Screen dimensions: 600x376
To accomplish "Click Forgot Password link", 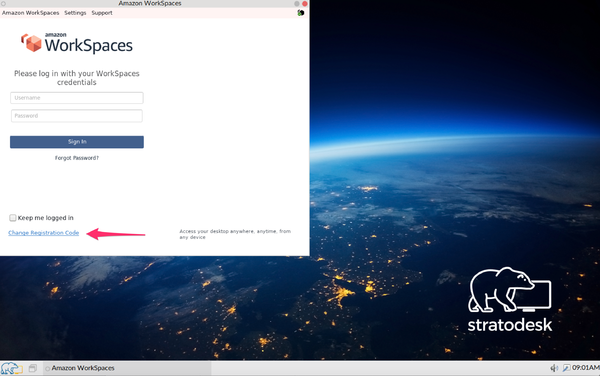I will click(77, 158).
